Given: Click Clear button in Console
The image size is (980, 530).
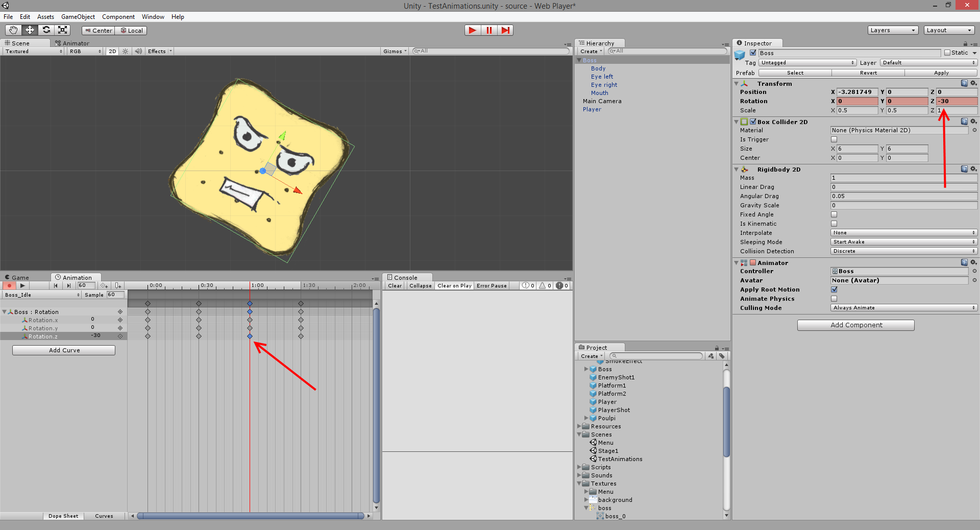Looking at the screenshot, I should coord(395,286).
